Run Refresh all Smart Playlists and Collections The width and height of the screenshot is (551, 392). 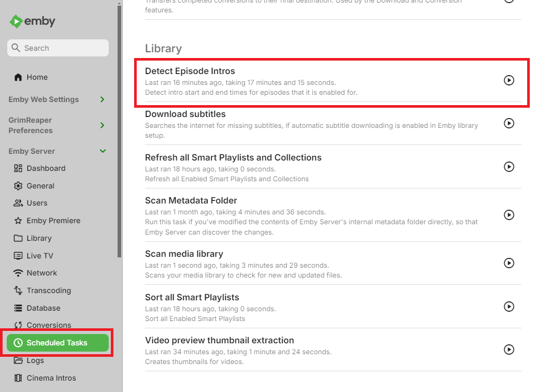[509, 167]
